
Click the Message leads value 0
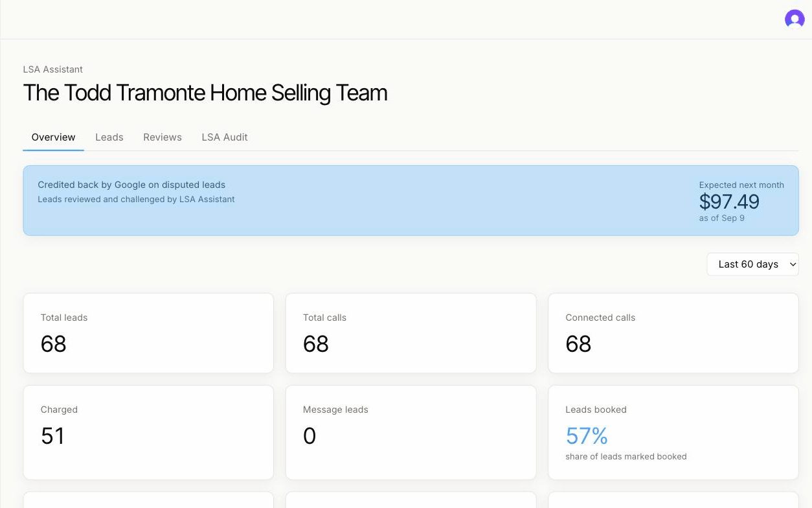[310, 436]
